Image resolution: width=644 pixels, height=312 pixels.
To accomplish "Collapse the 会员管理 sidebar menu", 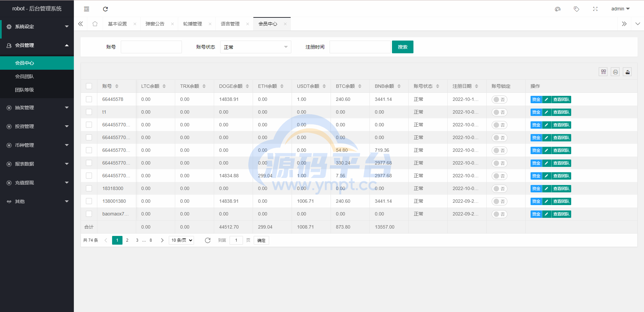I will 37,45.
